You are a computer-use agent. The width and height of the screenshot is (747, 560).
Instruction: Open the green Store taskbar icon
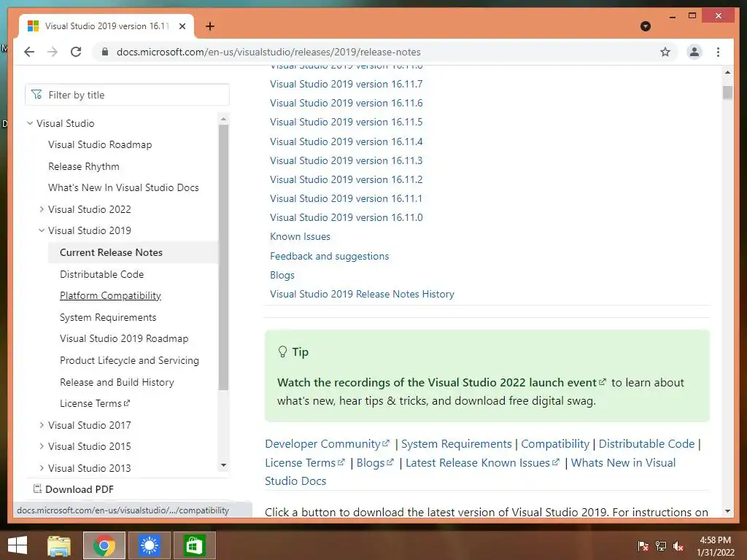[194, 545]
